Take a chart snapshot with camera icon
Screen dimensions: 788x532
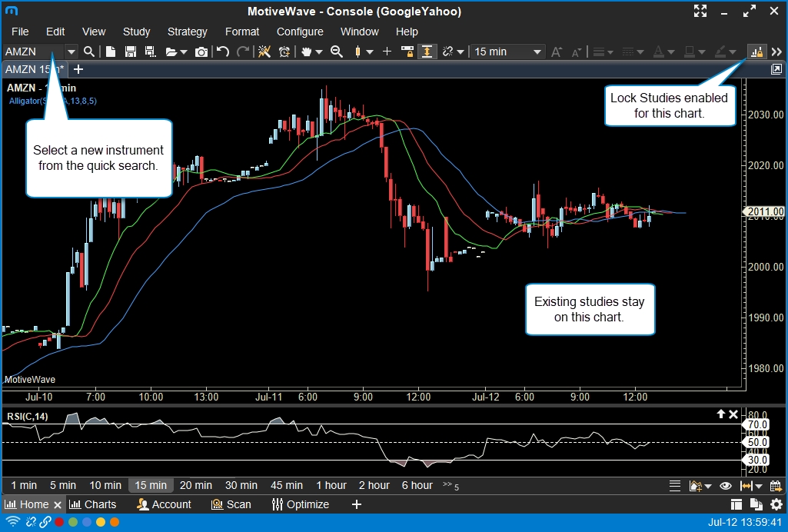(x=201, y=52)
